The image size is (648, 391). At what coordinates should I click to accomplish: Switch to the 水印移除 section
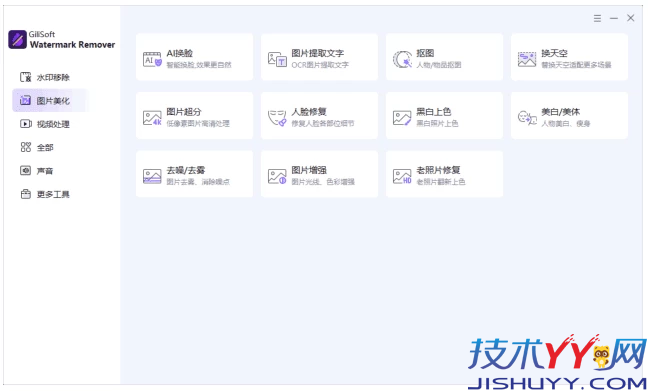click(x=50, y=77)
